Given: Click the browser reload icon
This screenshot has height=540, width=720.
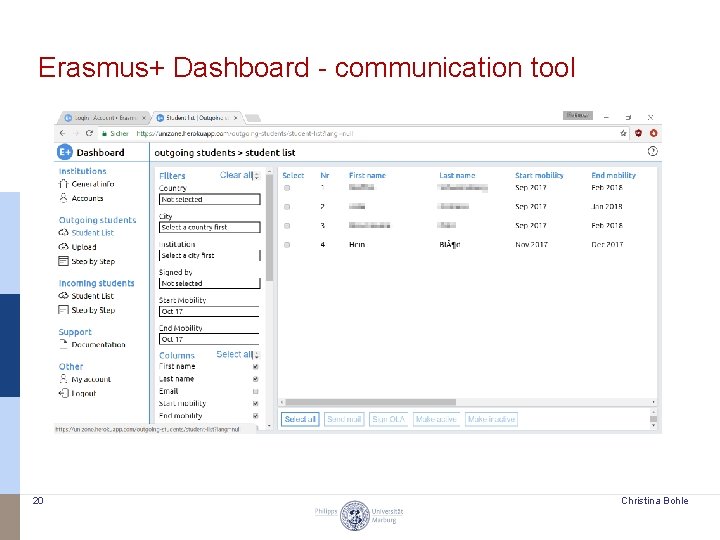Looking at the screenshot, I should pyautogui.click(x=90, y=133).
